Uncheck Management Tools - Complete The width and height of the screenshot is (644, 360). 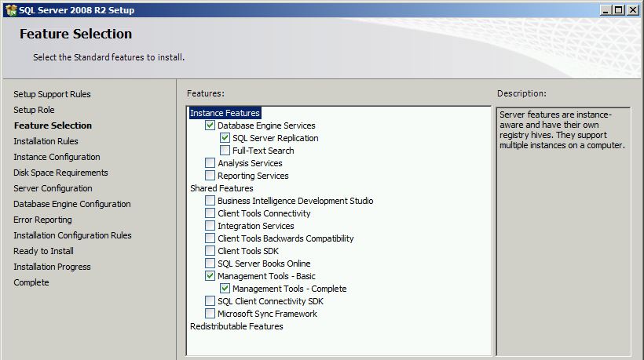click(x=225, y=289)
